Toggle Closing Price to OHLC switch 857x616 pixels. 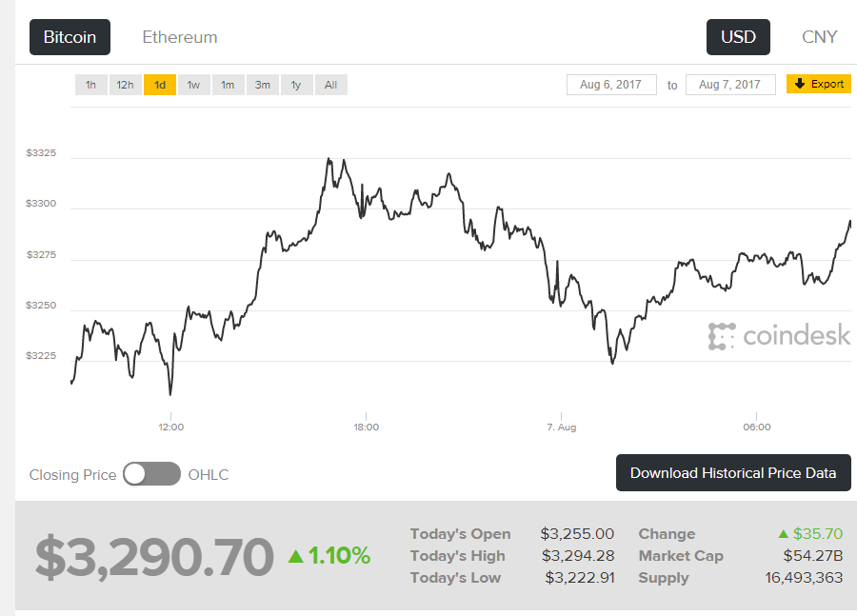coord(151,474)
